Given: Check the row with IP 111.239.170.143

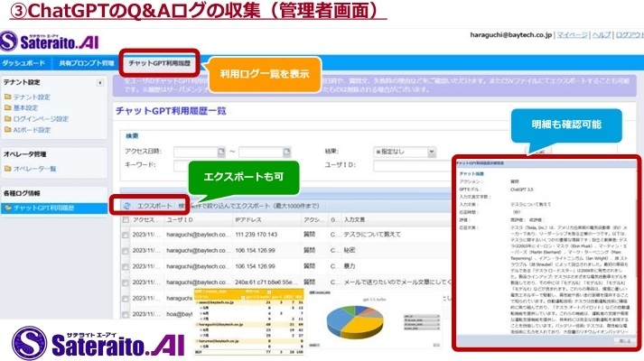Looking at the screenshot, I should click(x=125, y=235).
